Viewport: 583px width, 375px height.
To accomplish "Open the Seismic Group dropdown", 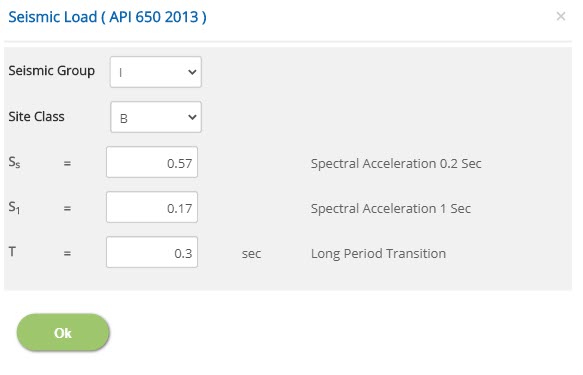I will click(156, 72).
